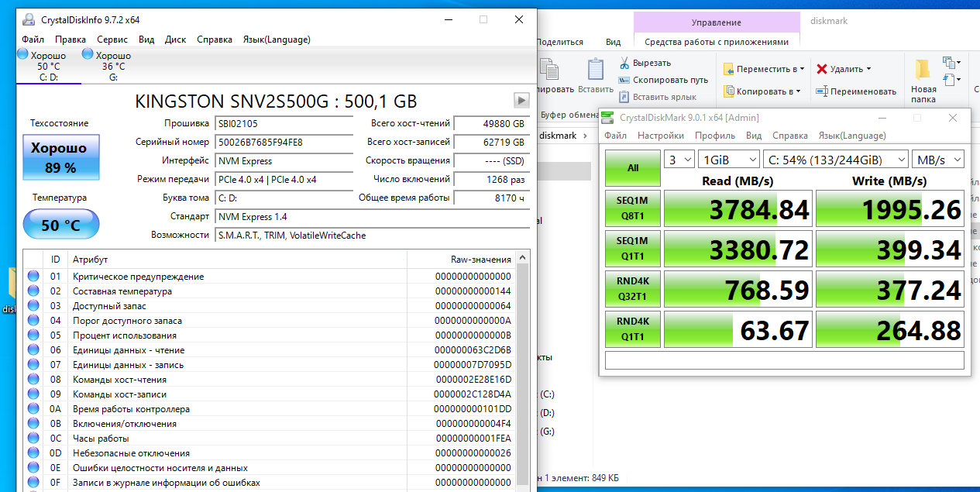Image resolution: width=980 pixels, height=492 pixels.
Task: Open the 1GiB test size dropdown
Action: point(728,160)
